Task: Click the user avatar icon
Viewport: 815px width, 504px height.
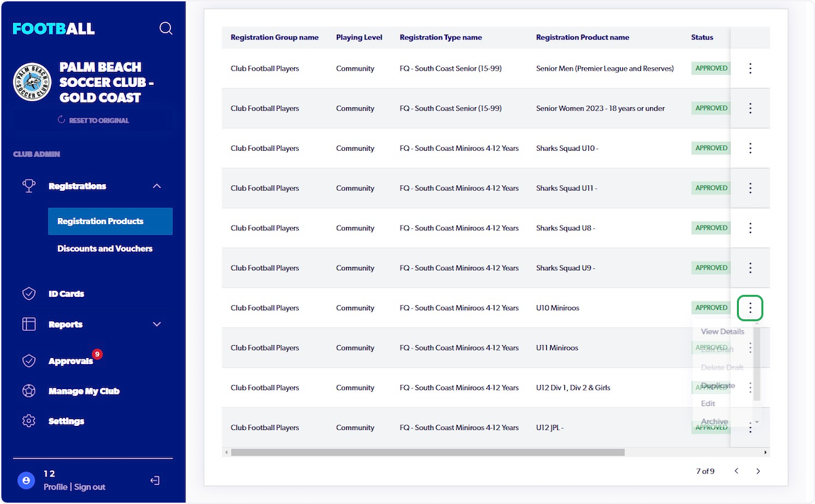Action: (26, 480)
